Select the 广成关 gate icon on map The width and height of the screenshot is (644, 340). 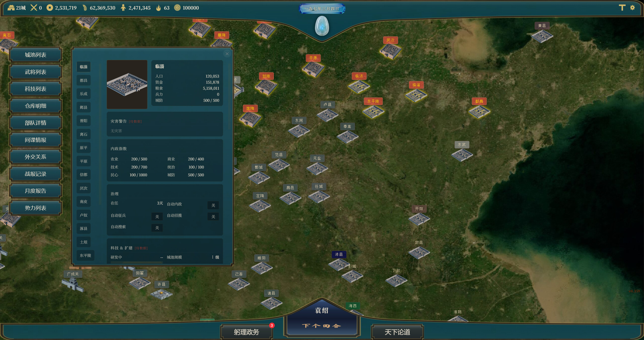pyautogui.click(x=72, y=285)
